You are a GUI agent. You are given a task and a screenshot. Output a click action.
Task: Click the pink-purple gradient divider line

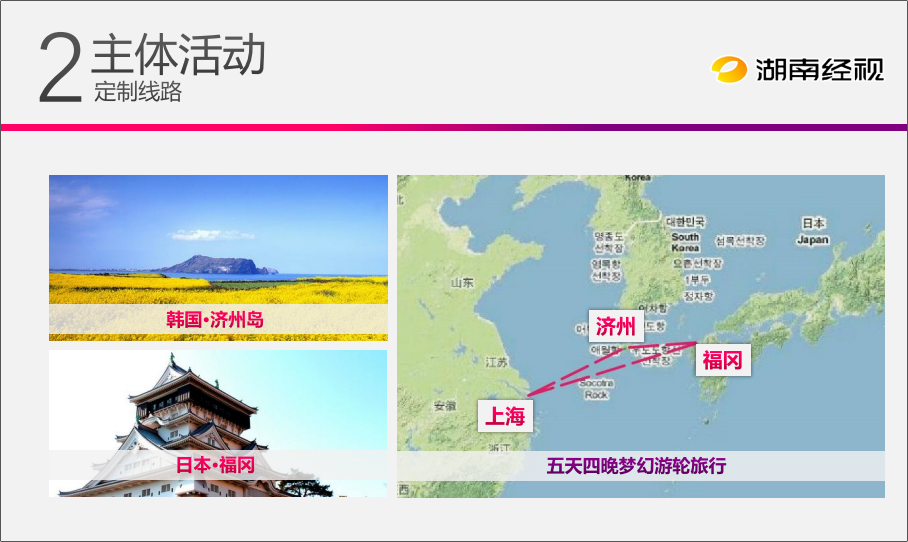(x=454, y=127)
